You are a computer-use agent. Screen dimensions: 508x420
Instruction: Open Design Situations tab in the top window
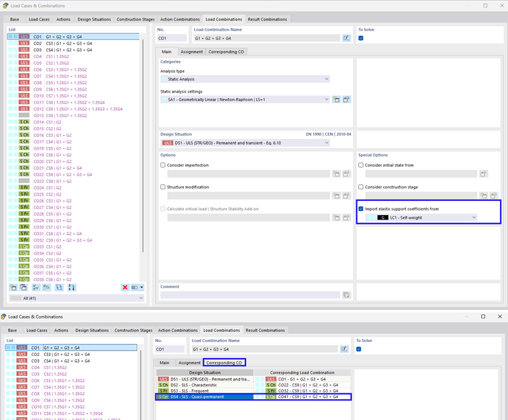tap(94, 19)
